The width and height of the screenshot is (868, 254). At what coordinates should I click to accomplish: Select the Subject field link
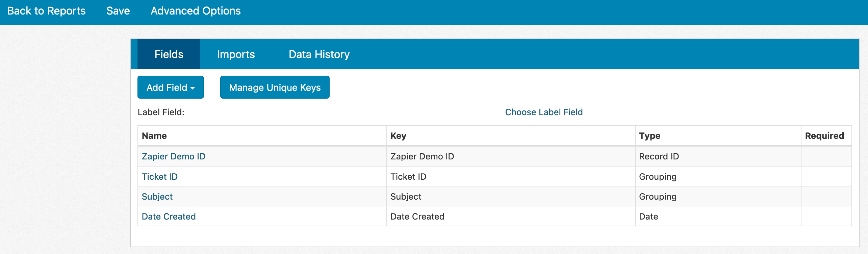coord(157,196)
